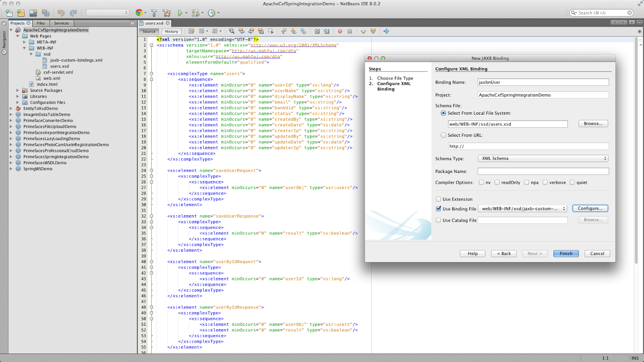Screen dimensions: 644x362
Task: Check the Use Extension checkbox
Action: click(x=438, y=199)
